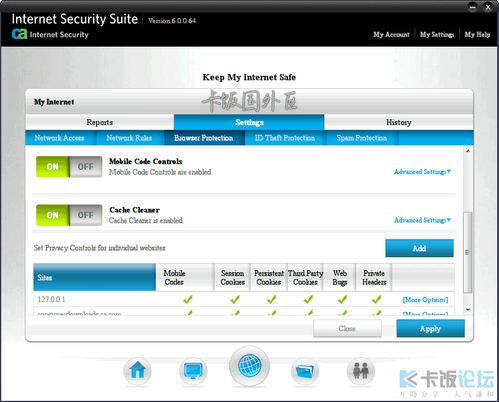Select the 127.0.0.1 site row
Viewport: 499px width, 402px height.
click(244, 299)
